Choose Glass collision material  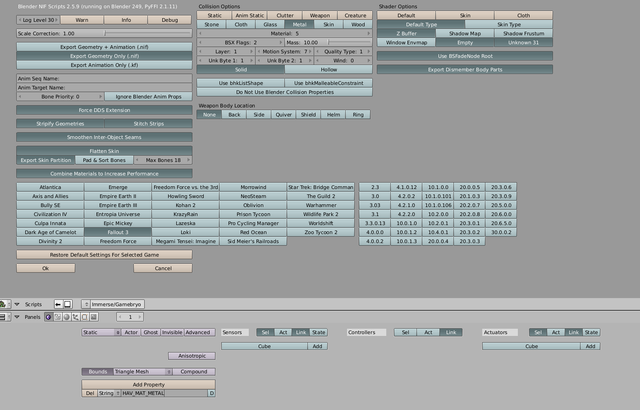pyautogui.click(x=270, y=24)
